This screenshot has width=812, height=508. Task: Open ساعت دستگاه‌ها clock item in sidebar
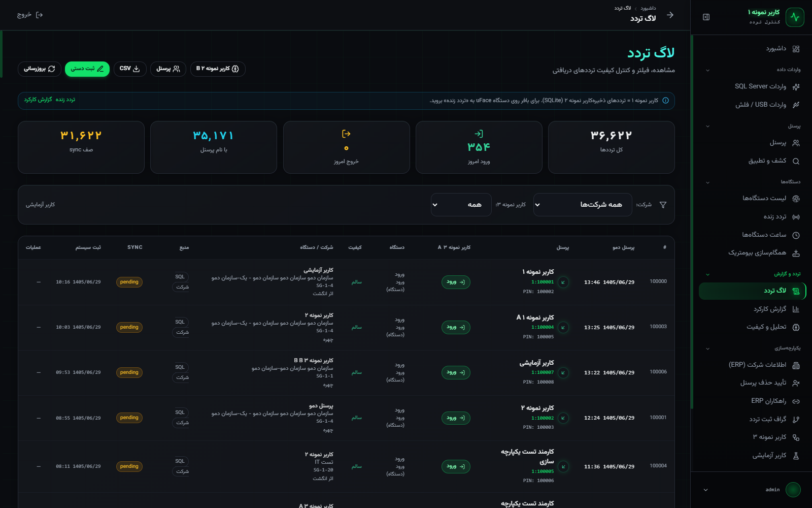tap(753, 235)
